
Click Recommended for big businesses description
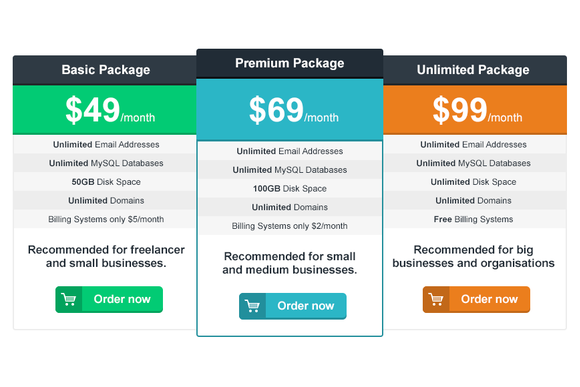473,256
